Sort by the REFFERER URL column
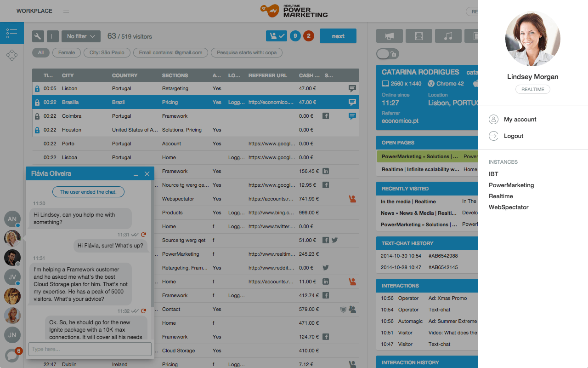Viewport: 588px width, 368px height. [268, 75]
